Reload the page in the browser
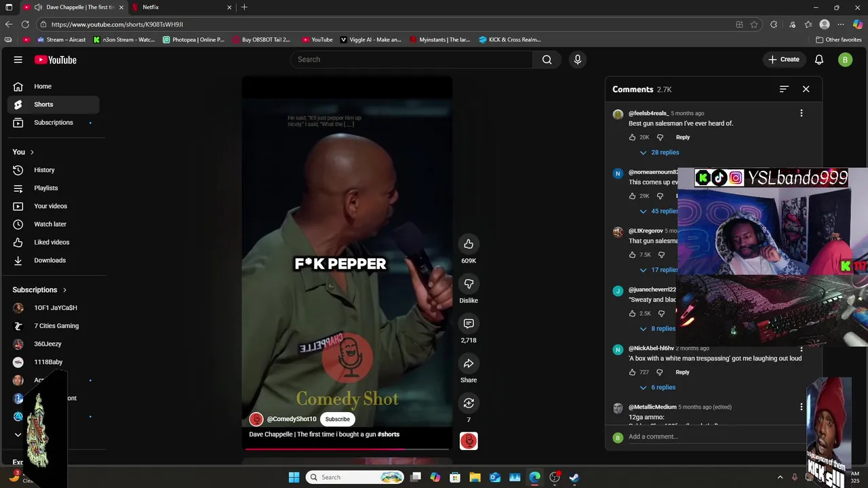Screen dimensions: 868x488 25,24
